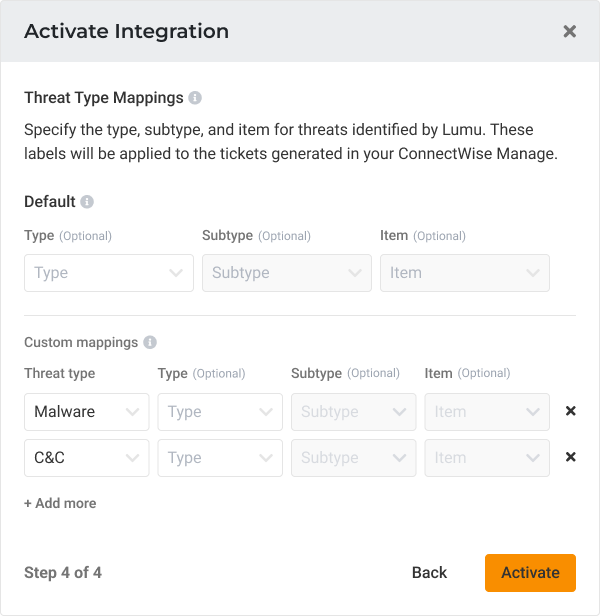Click info icon next to Default heading
The width and height of the screenshot is (600, 616).
tap(87, 201)
